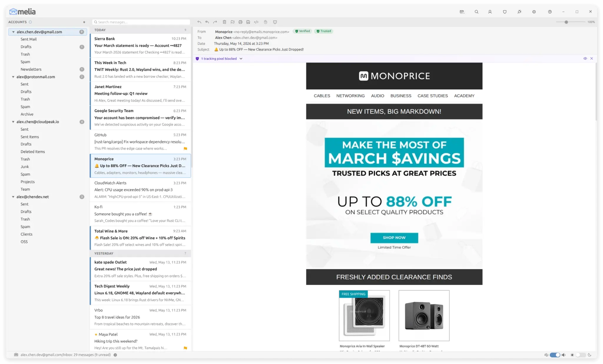Open settings with the gear icon
Screen dimensions: 603x364
pos(534,12)
